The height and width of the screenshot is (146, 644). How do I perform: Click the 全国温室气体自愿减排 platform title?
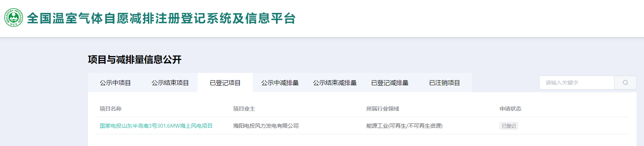pyautogui.click(x=161, y=18)
